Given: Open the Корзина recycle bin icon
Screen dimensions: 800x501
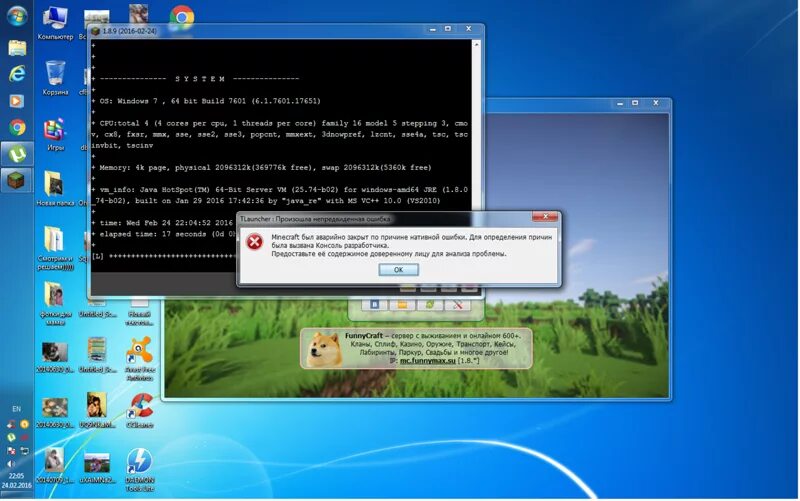Looking at the screenshot, I should (55, 78).
